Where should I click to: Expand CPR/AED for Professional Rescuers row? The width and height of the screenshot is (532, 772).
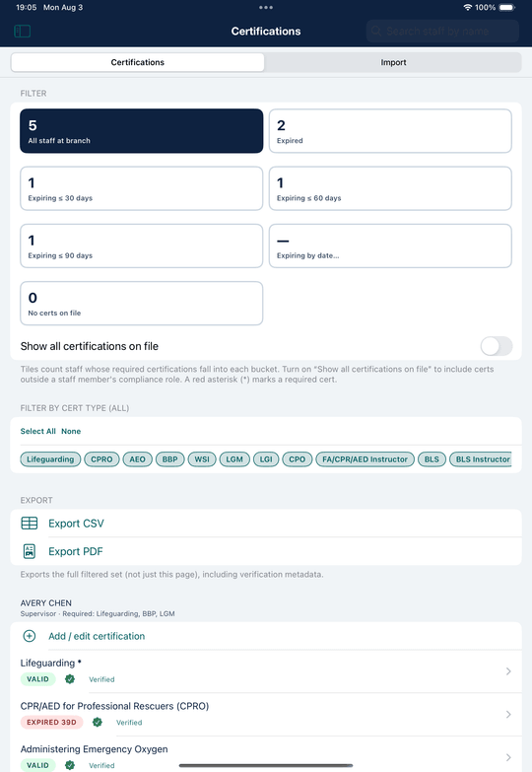coord(266,714)
